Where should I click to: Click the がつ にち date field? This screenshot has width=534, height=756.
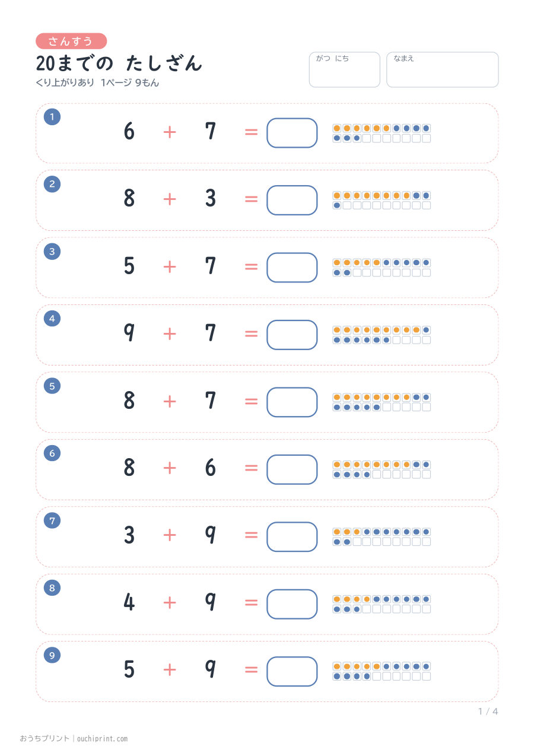pos(345,69)
